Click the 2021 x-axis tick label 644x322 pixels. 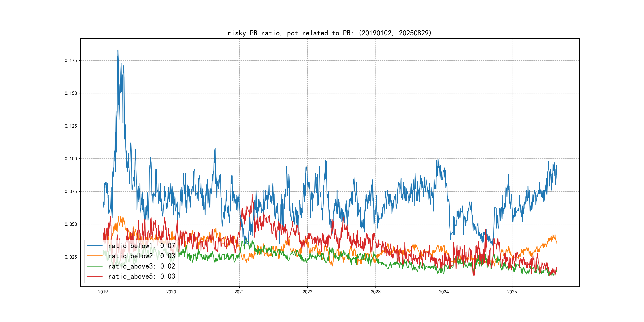239,292
